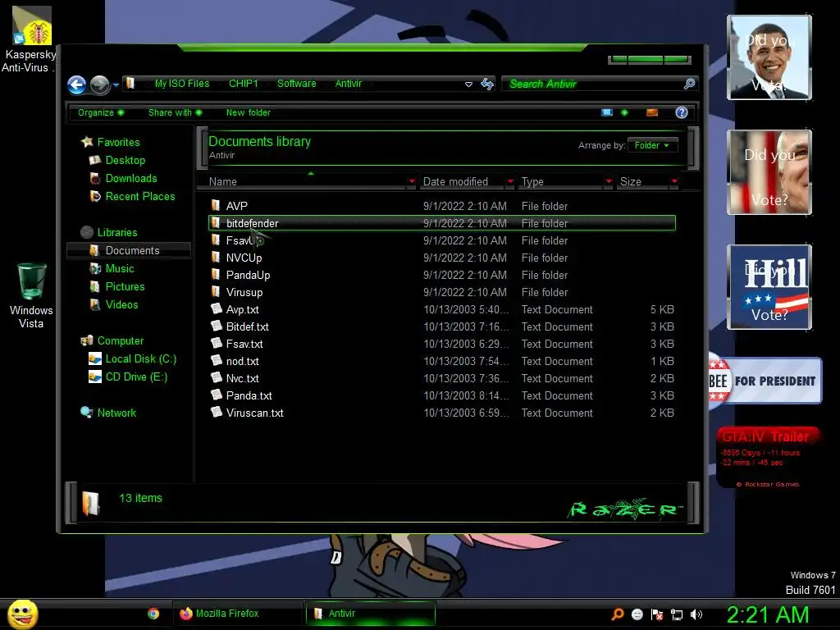Navigate to CHIP1 in address path

[243, 84]
